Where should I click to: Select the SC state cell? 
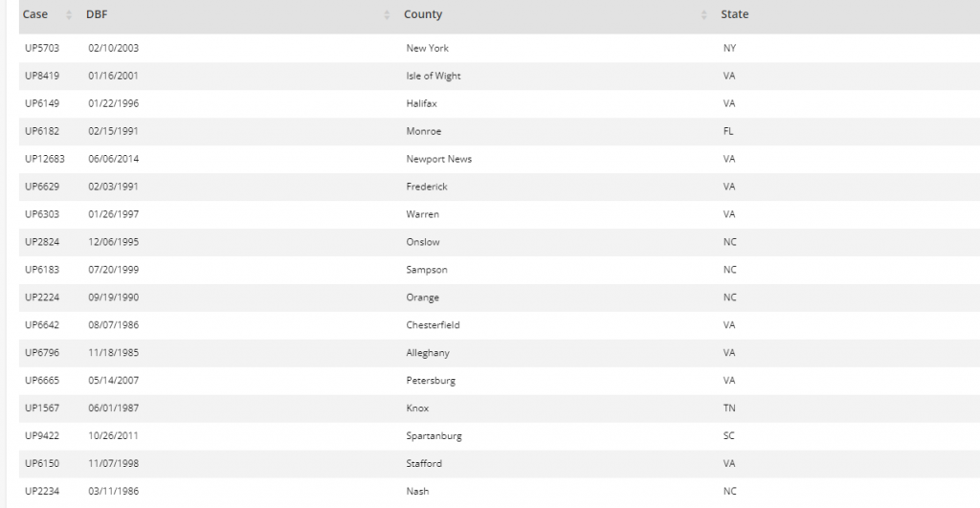tap(729, 436)
